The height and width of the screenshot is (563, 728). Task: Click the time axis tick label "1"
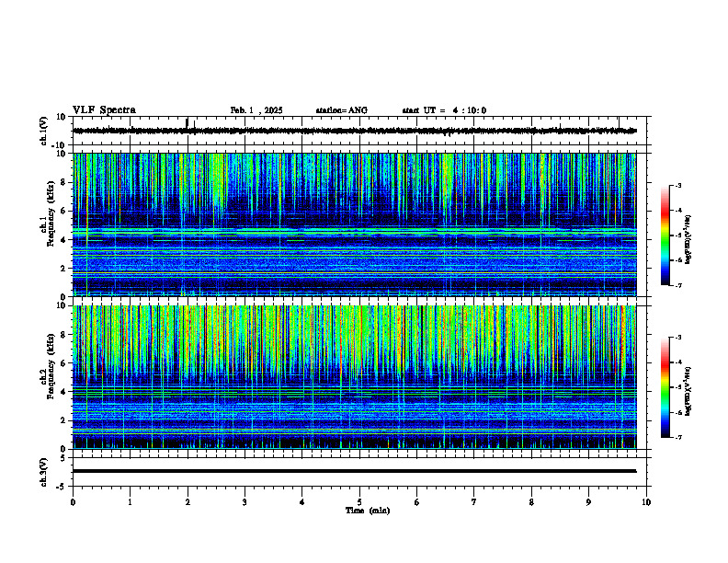coord(130,502)
